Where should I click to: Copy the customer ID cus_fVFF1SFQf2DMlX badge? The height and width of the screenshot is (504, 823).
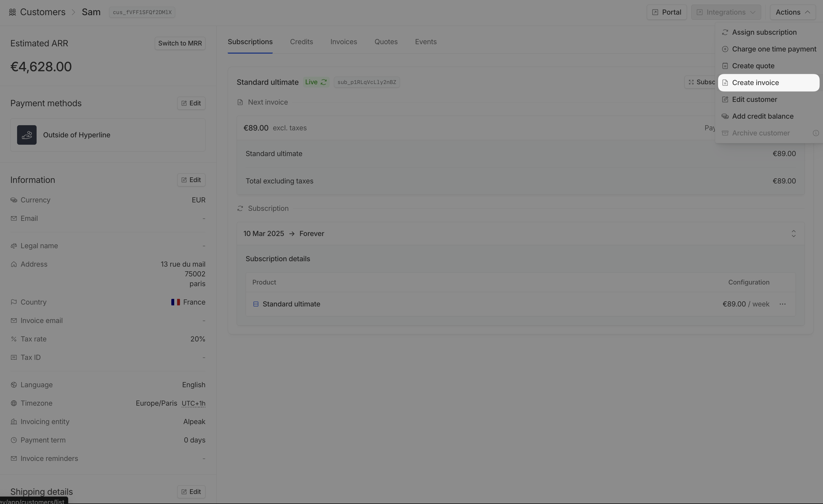(x=142, y=12)
